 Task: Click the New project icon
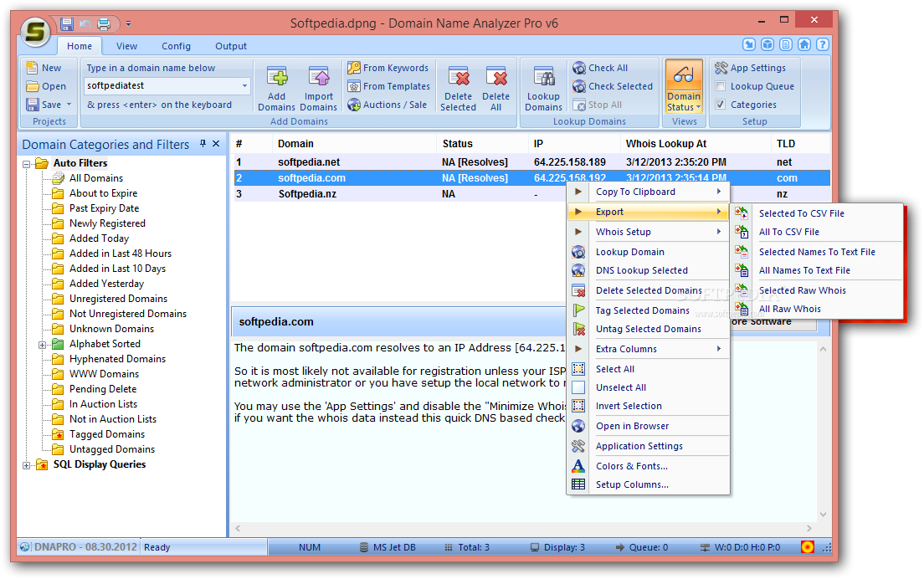point(33,68)
